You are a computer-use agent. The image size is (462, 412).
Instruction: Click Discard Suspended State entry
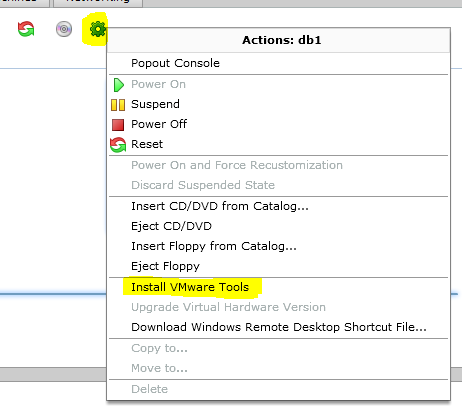click(203, 185)
